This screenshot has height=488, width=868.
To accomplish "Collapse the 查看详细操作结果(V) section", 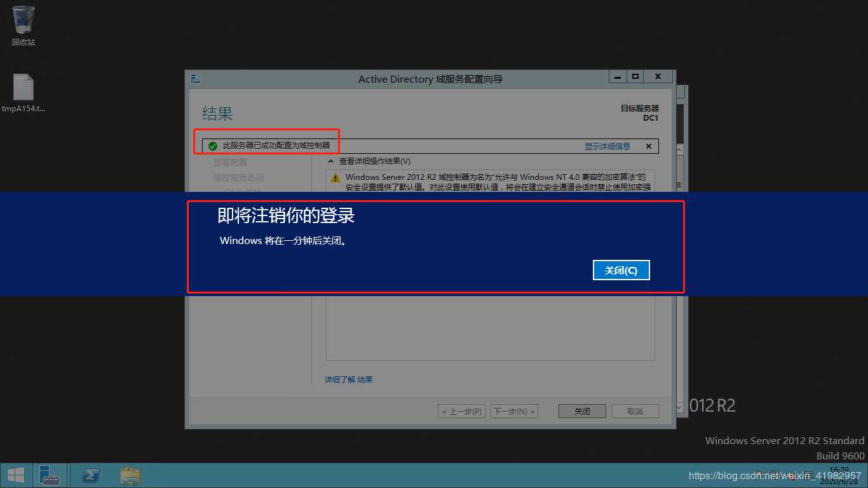I will [x=331, y=161].
